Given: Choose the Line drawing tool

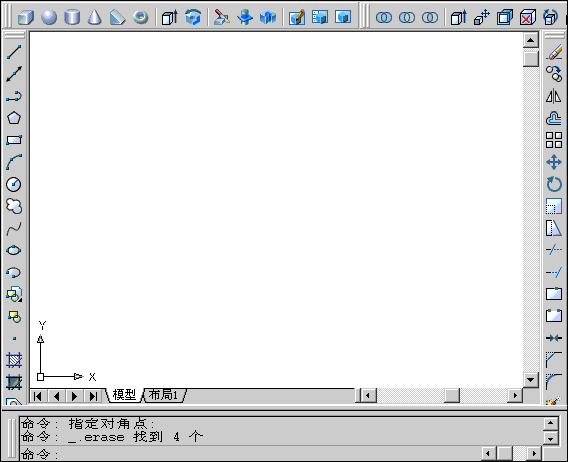Looking at the screenshot, I should pos(14,52).
